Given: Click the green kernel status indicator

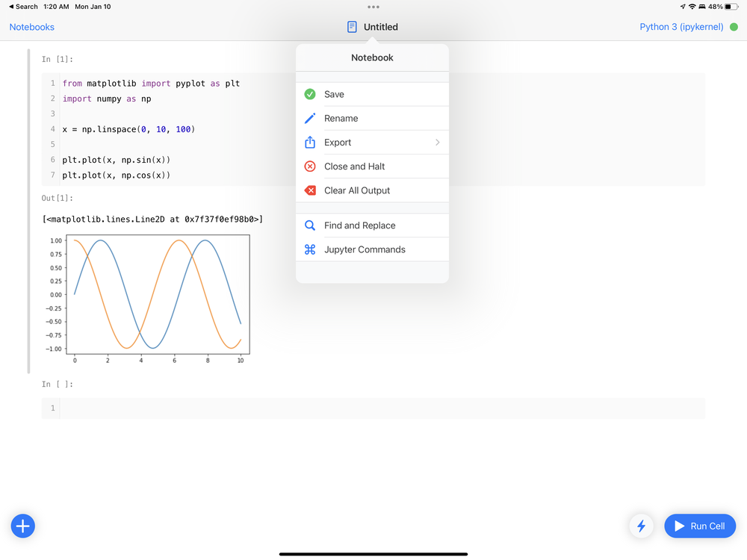Looking at the screenshot, I should (734, 27).
